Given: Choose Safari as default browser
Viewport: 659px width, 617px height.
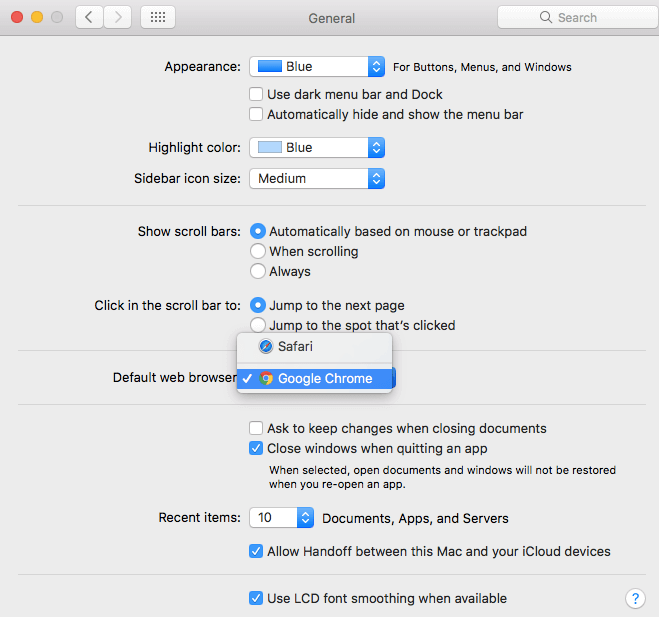Looking at the screenshot, I should click(314, 346).
